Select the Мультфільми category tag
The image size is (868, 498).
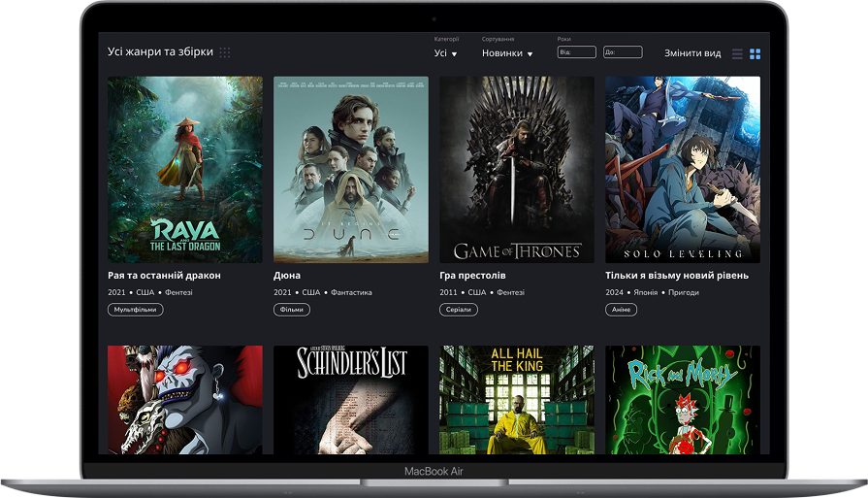click(x=135, y=310)
